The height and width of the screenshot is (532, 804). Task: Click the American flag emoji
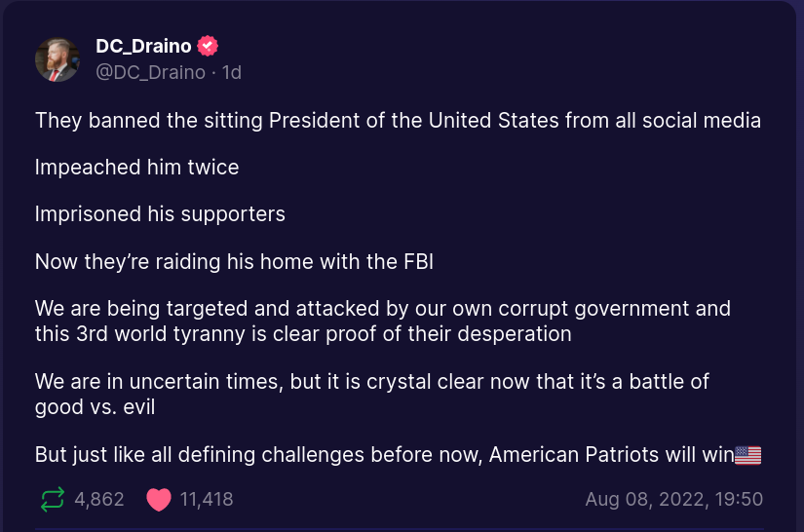[x=747, y=455]
